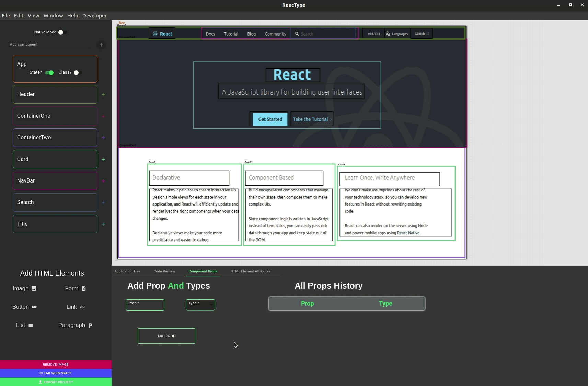
Task: Select the Search component card
Action: point(55,202)
